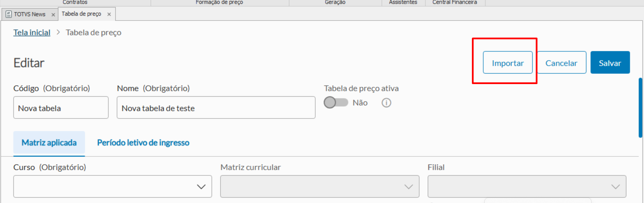Viewport: 644px width, 203px height.
Task: Expand the Curso dropdown
Action: (201, 187)
